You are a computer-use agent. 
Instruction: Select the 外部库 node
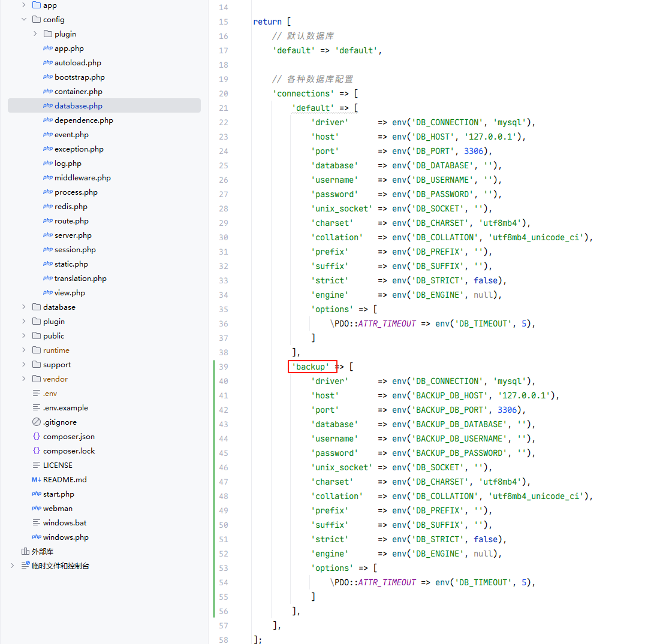pyautogui.click(x=43, y=552)
